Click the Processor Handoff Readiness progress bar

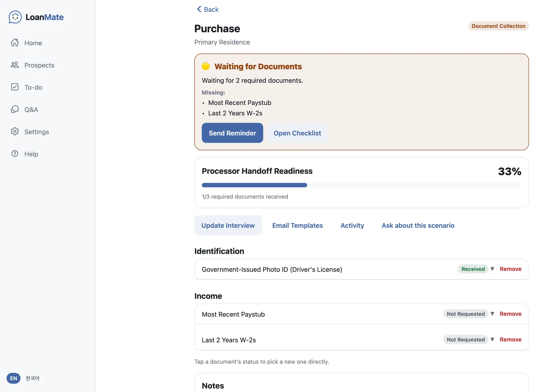(x=362, y=185)
